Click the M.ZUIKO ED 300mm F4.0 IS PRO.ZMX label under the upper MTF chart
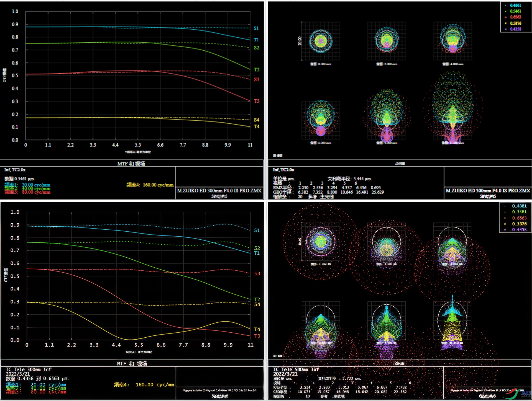The width and height of the screenshot is (532, 401). [x=219, y=190]
